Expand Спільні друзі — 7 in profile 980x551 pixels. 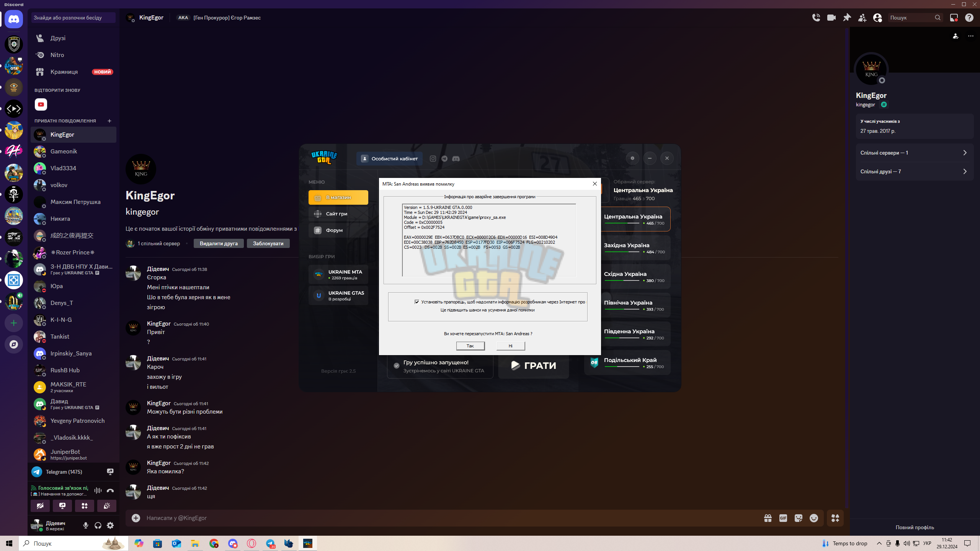pyautogui.click(x=915, y=171)
